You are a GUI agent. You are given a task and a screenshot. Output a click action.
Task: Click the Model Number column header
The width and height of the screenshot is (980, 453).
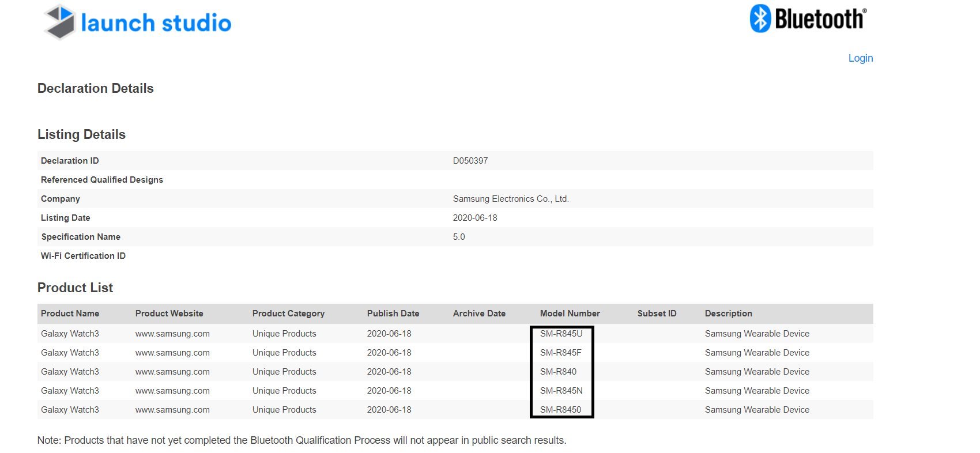coord(570,314)
